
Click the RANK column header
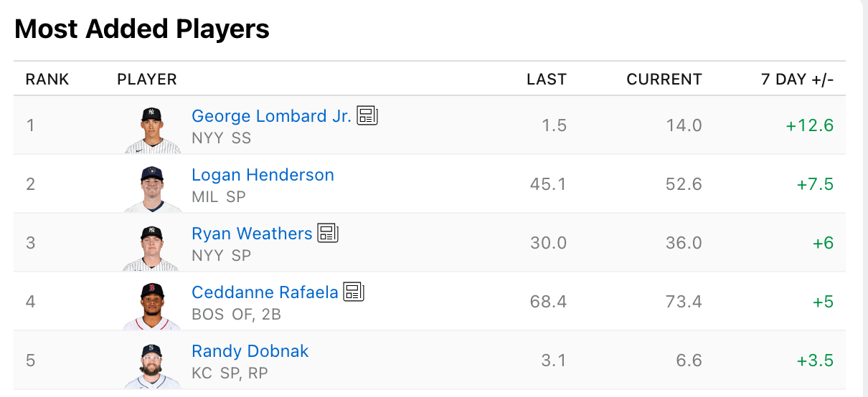point(47,79)
